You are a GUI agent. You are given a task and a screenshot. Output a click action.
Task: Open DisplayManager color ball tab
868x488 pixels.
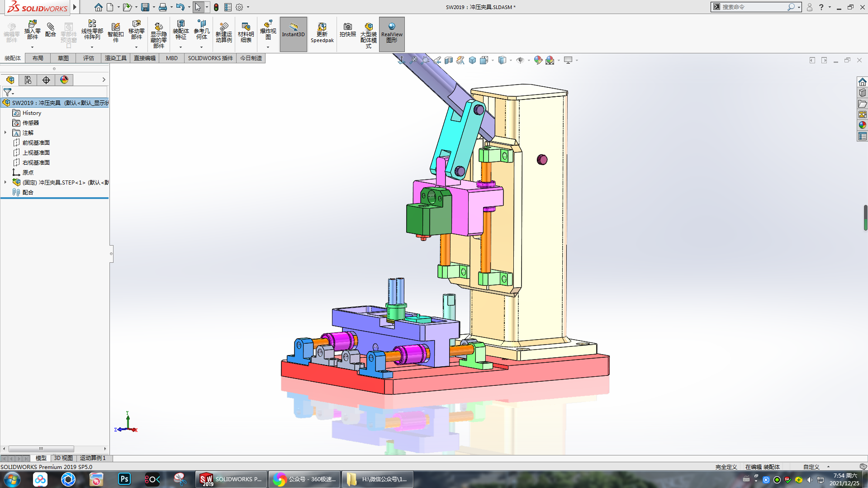tap(64, 80)
